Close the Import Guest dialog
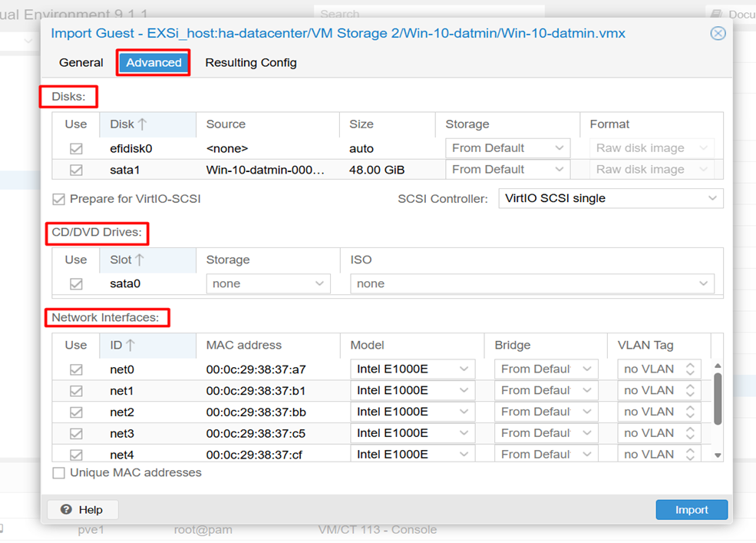Viewport: 756px width, 543px height. coord(718,33)
